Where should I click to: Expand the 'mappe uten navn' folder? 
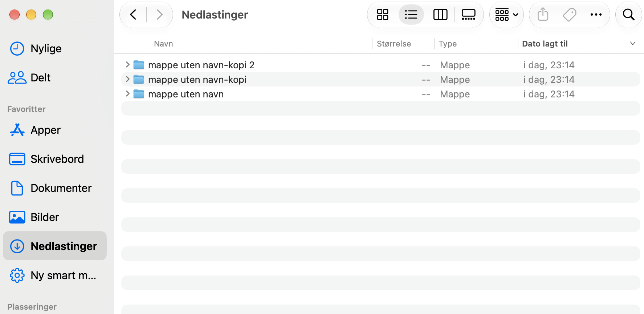127,94
